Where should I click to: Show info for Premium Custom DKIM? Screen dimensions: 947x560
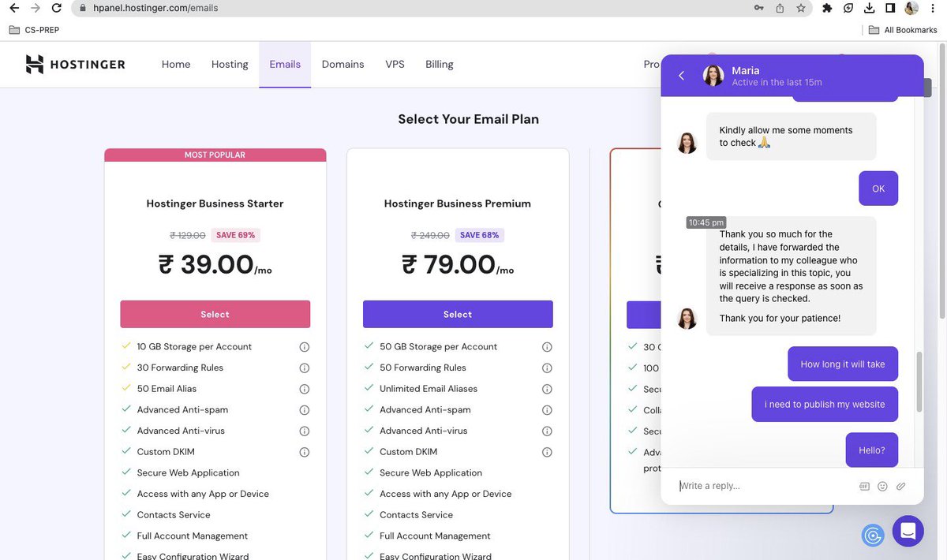(547, 453)
